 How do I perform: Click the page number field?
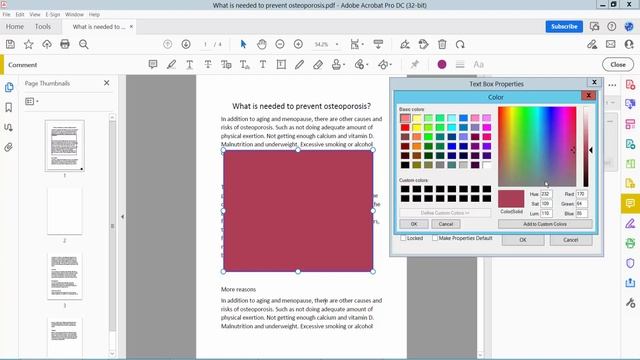(x=205, y=44)
